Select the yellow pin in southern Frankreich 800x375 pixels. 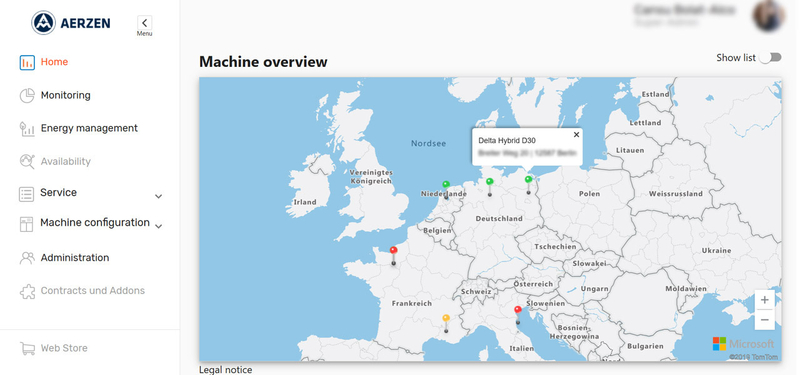[446, 318]
